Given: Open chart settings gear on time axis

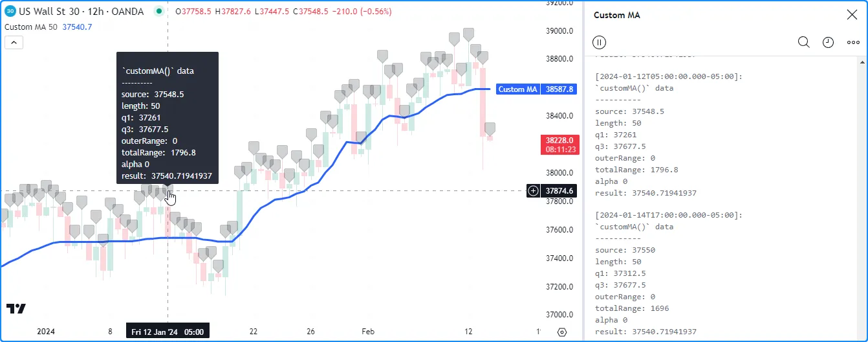Looking at the screenshot, I should point(561,332).
